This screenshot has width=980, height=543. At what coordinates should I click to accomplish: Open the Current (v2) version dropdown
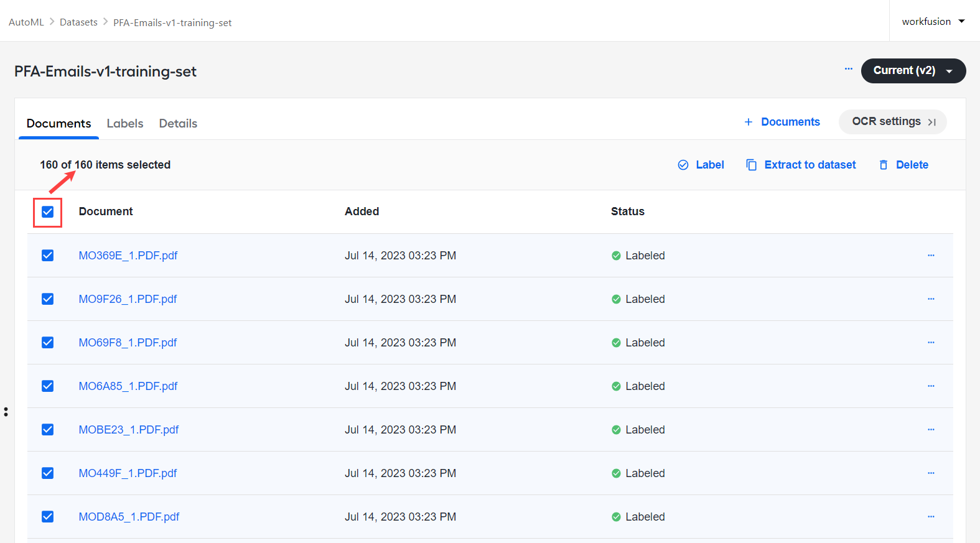[x=913, y=71]
